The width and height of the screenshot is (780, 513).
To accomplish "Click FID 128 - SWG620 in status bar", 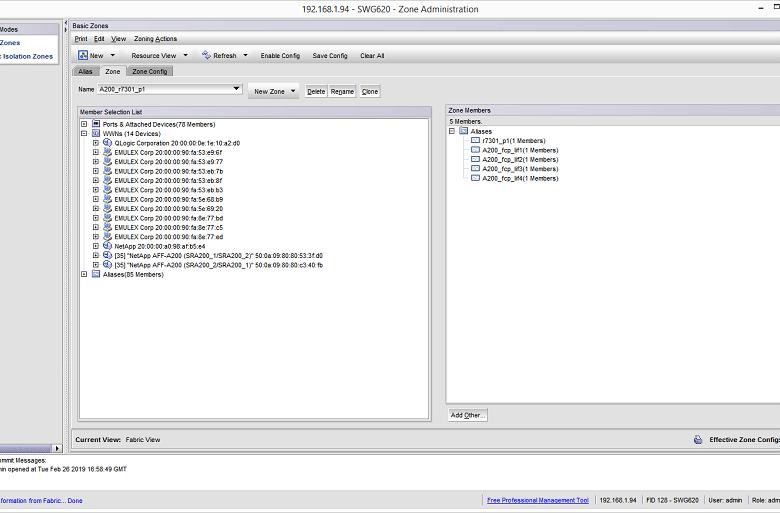I will 672,500.
